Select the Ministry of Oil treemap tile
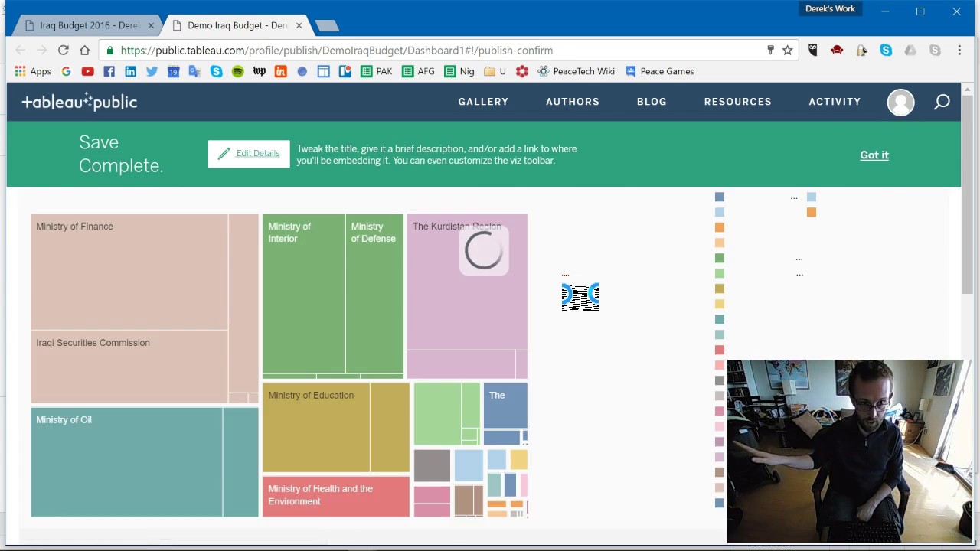Image resolution: width=980 pixels, height=551 pixels. coord(127,462)
